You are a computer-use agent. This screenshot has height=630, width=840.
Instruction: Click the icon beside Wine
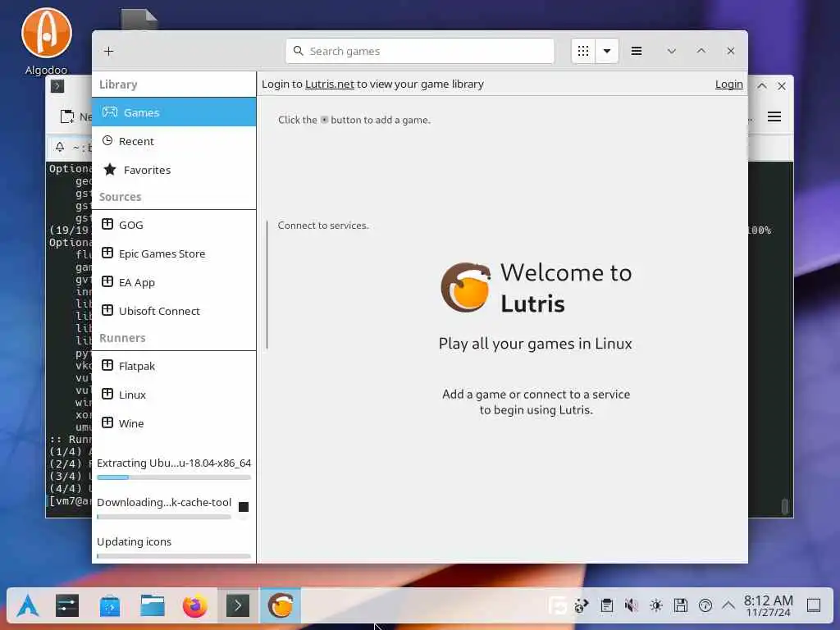tap(107, 422)
